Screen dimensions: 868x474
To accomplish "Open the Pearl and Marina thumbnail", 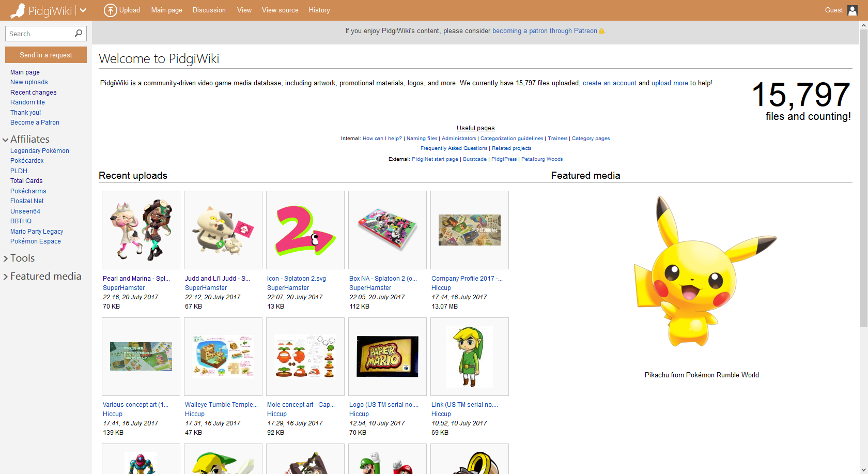I will coord(141,230).
